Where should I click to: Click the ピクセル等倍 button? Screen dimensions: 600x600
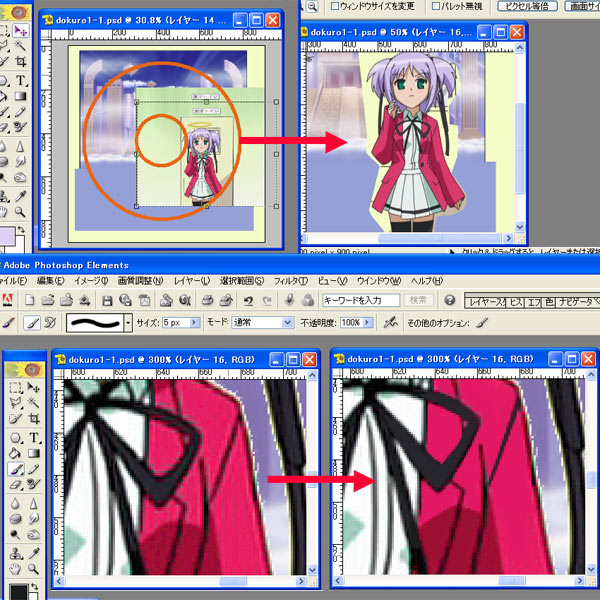point(527,6)
